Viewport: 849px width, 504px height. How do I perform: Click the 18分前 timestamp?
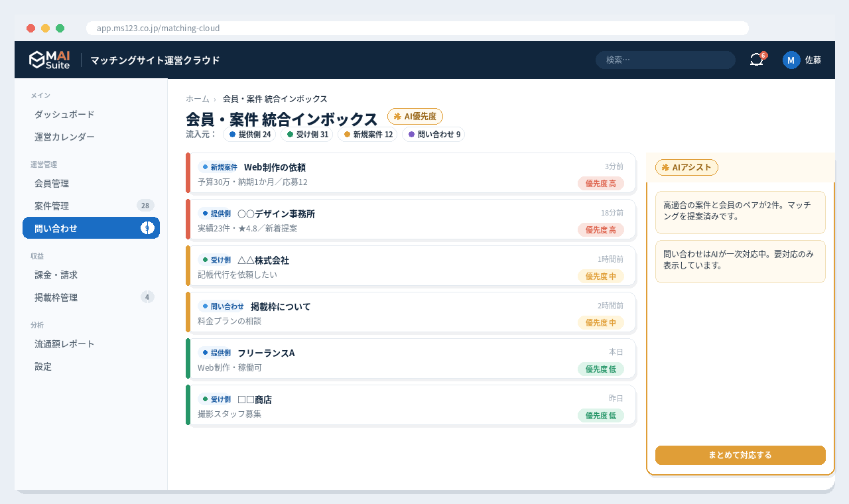[612, 213]
